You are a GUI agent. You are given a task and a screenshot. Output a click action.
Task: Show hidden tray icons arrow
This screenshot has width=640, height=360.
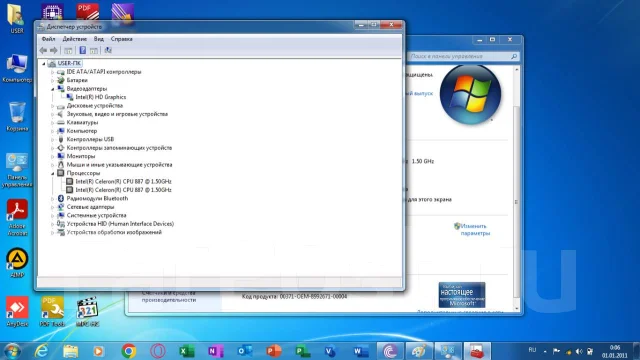(545, 351)
